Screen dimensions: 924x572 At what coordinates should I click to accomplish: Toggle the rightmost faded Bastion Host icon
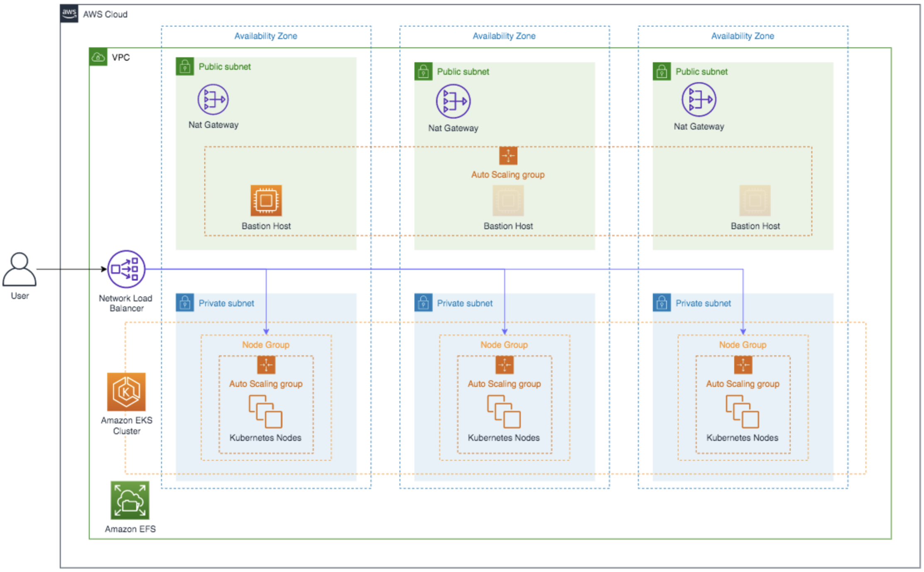pos(754,201)
